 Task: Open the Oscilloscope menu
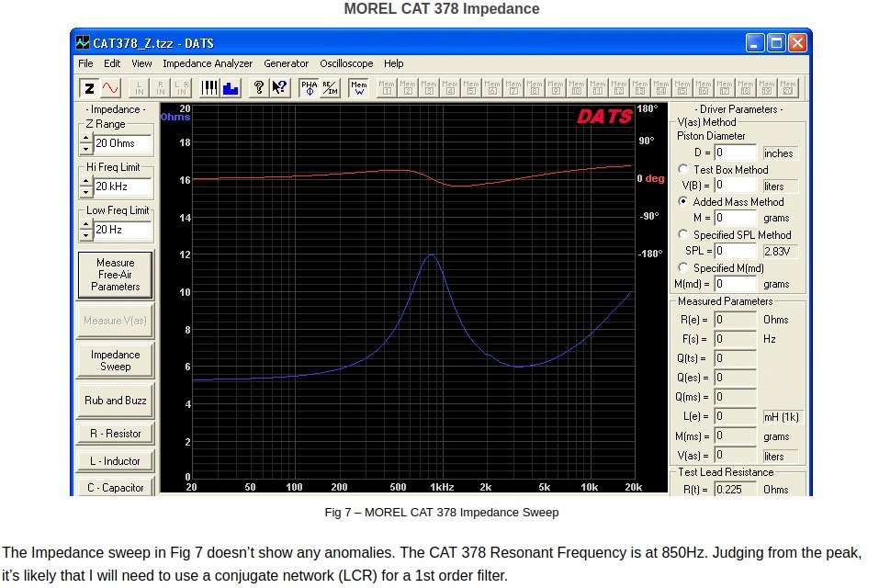(346, 63)
